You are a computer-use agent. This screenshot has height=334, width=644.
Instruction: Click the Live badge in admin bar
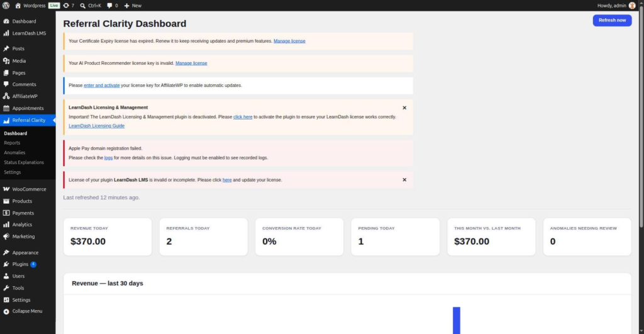pos(54,5)
